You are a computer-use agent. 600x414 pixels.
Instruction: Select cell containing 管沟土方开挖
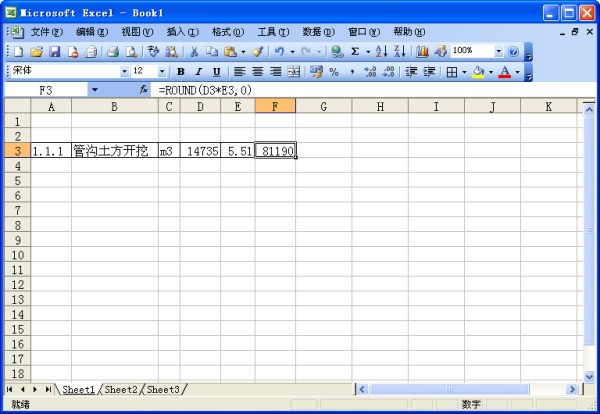point(114,151)
